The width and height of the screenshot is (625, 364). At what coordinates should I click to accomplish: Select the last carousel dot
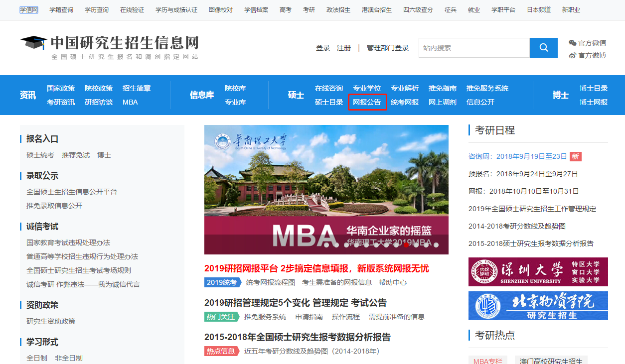click(x=436, y=244)
